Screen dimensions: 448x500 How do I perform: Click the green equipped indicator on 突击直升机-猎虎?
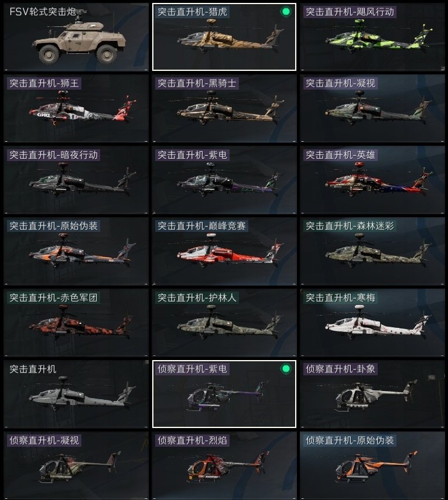[x=286, y=12]
